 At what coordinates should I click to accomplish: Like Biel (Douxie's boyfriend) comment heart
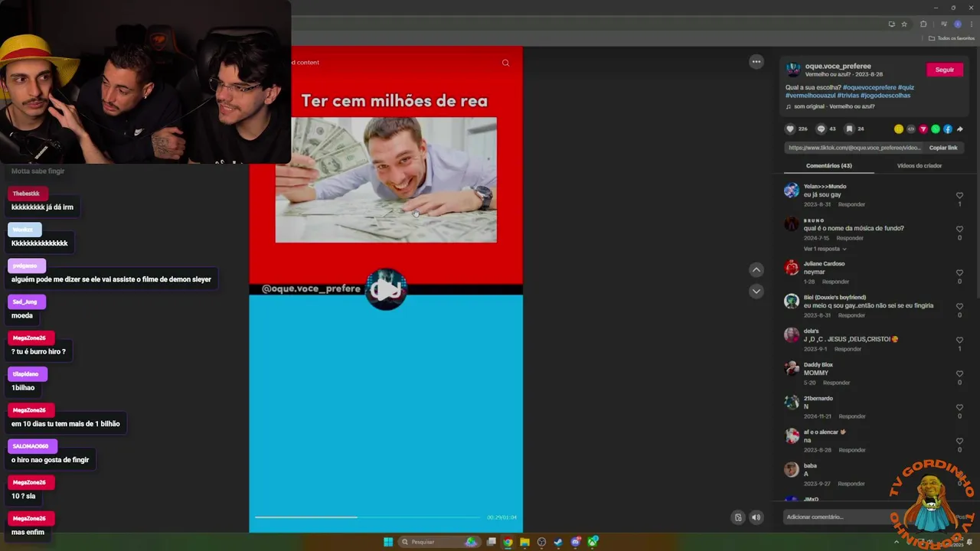pos(959,306)
